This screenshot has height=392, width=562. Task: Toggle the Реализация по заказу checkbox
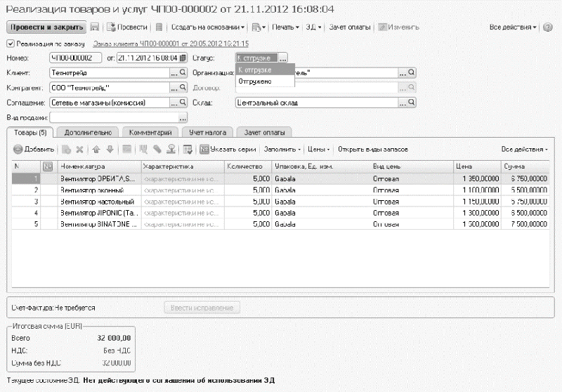pos(10,44)
